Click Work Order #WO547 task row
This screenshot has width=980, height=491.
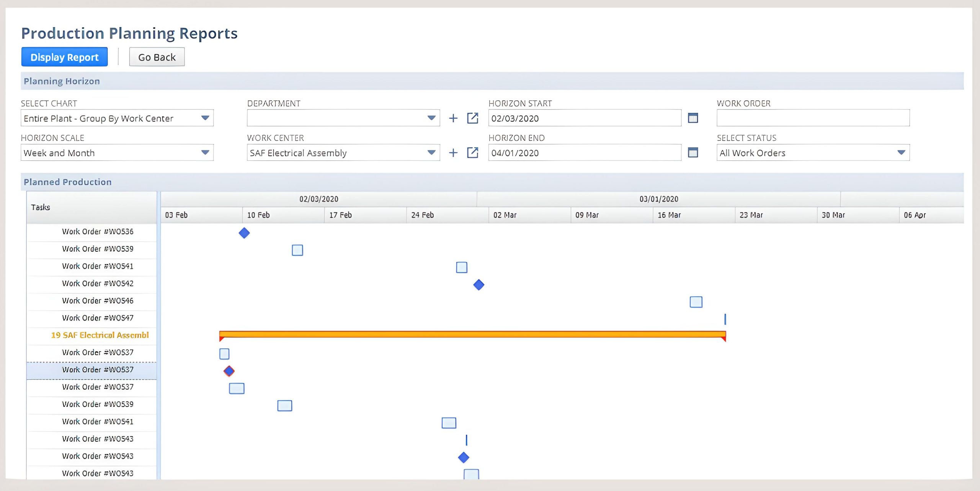(91, 318)
